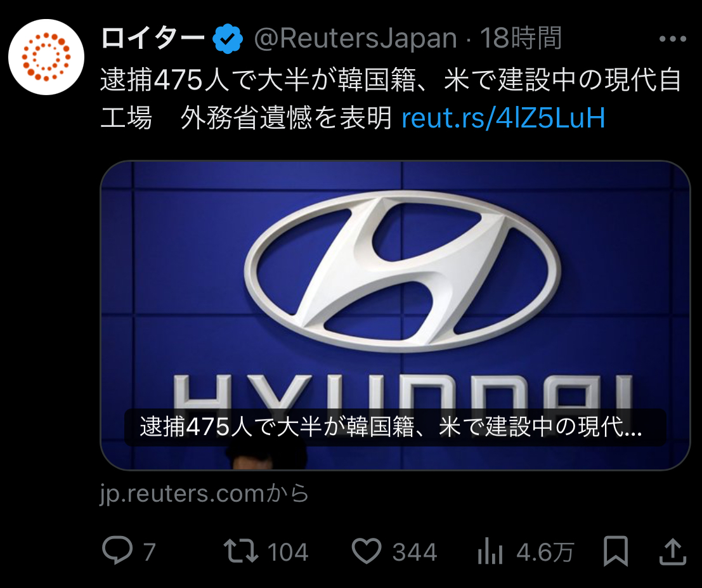This screenshot has height=588, width=702.
Task: Click the 104 repost count
Action: tap(288, 552)
